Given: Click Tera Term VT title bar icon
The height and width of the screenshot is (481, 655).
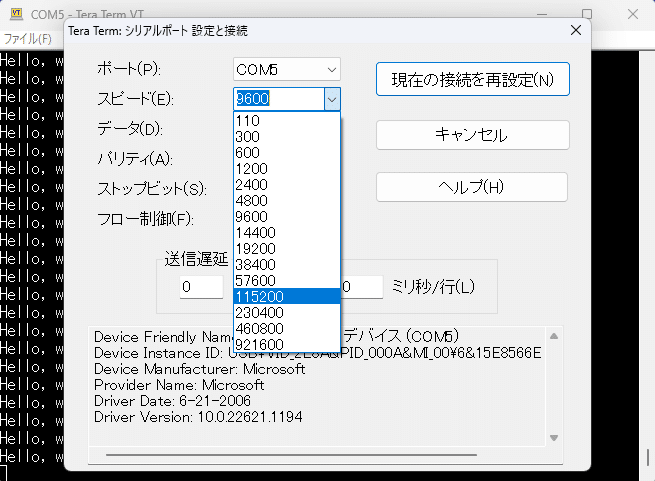Looking at the screenshot, I should pyautogui.click(x=16, y=13).
